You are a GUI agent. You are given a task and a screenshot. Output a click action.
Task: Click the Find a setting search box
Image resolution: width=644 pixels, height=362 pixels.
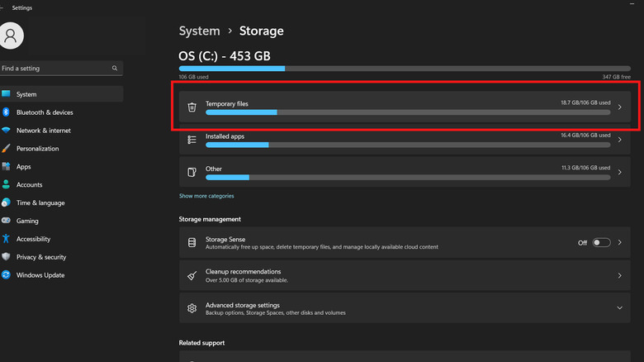[x=61, y=69]
